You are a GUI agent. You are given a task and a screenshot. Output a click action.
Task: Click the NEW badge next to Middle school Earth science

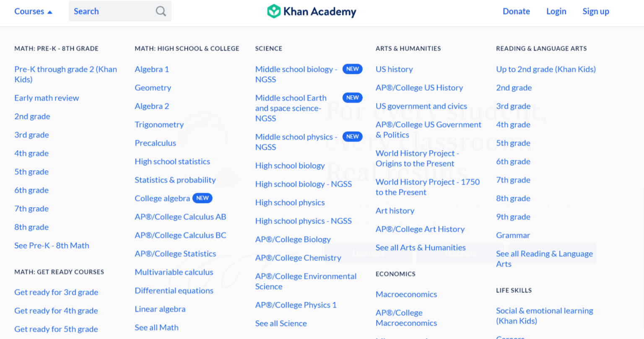352,97
